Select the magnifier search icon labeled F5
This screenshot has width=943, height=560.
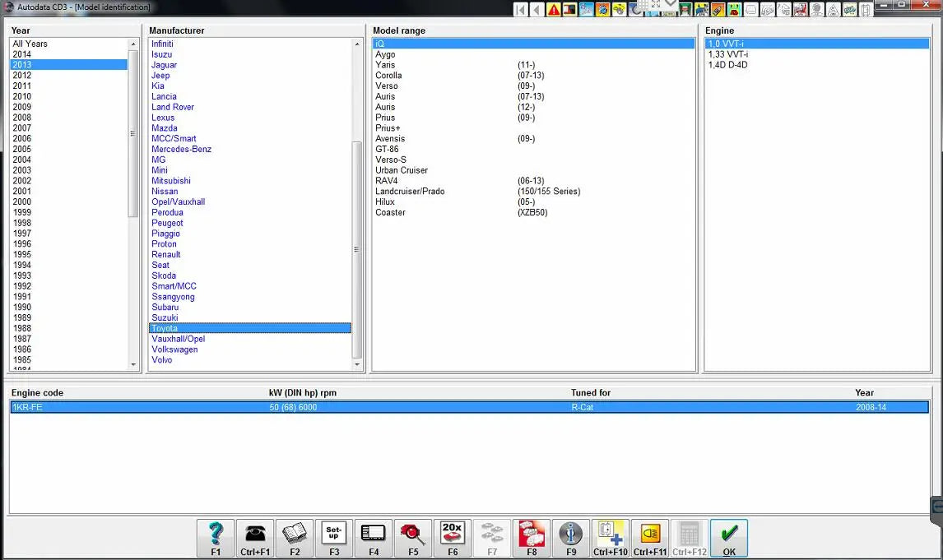412,536
